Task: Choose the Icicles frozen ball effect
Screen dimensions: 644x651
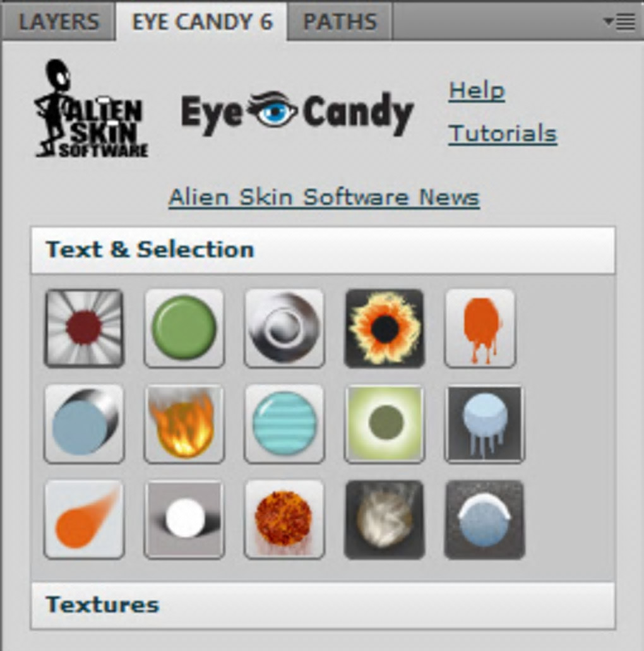Action: 484,424
